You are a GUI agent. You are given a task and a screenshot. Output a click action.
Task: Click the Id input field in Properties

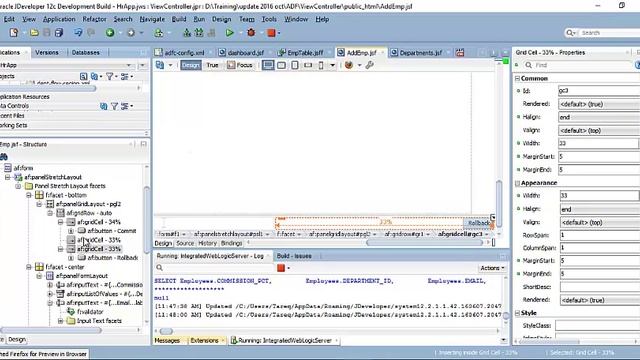599,91
